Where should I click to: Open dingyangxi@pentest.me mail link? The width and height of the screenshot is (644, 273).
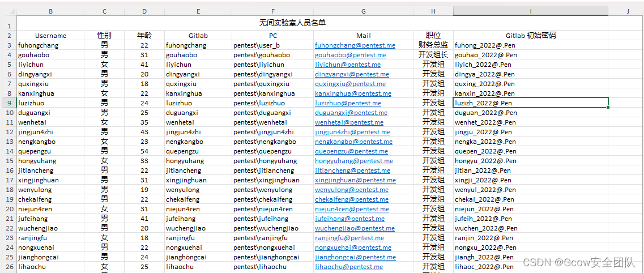click(352, 74)
